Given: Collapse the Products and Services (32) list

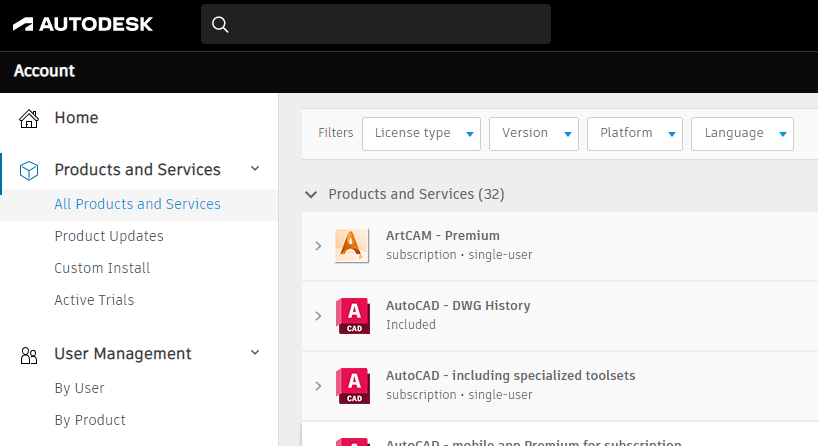Looking at the screenshot, I should pyautogui.click(x=312, y=194).
